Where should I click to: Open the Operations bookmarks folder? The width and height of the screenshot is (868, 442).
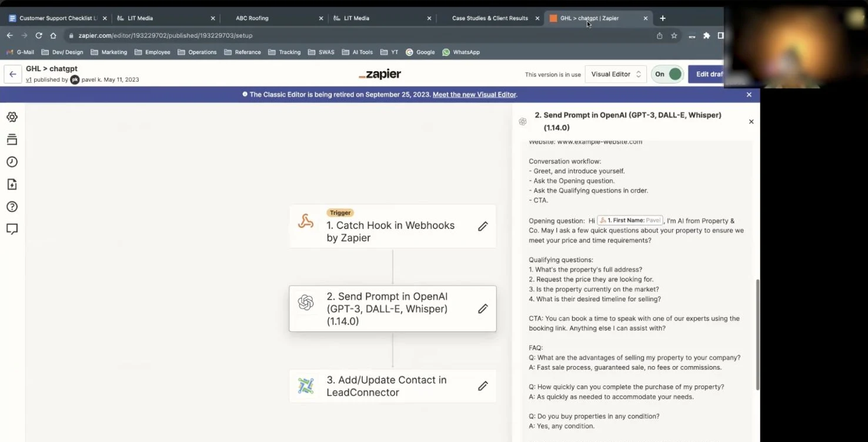pyautogui.click(x=197, y=52)
